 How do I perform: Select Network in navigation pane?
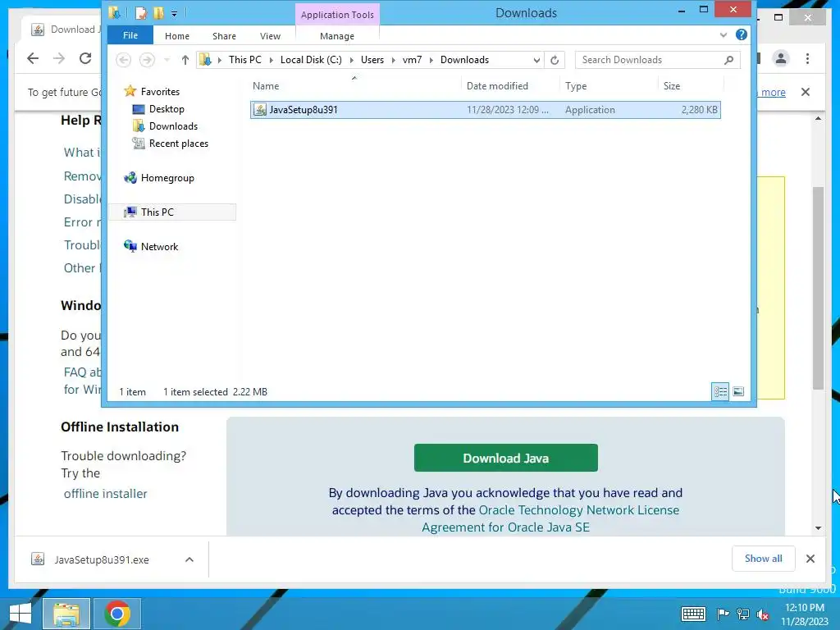(x=159, y=246)
